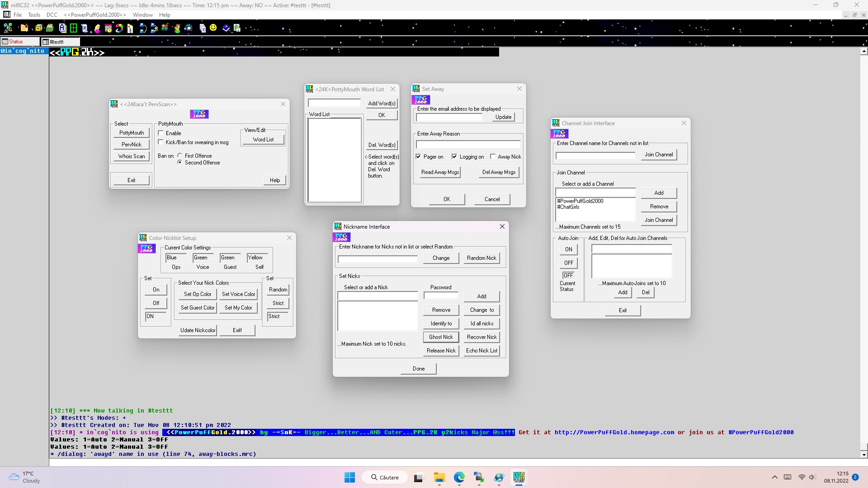Viewport: 868px width, 488px height.
Task: Click the linked computers connect icon
Action: 143,28
